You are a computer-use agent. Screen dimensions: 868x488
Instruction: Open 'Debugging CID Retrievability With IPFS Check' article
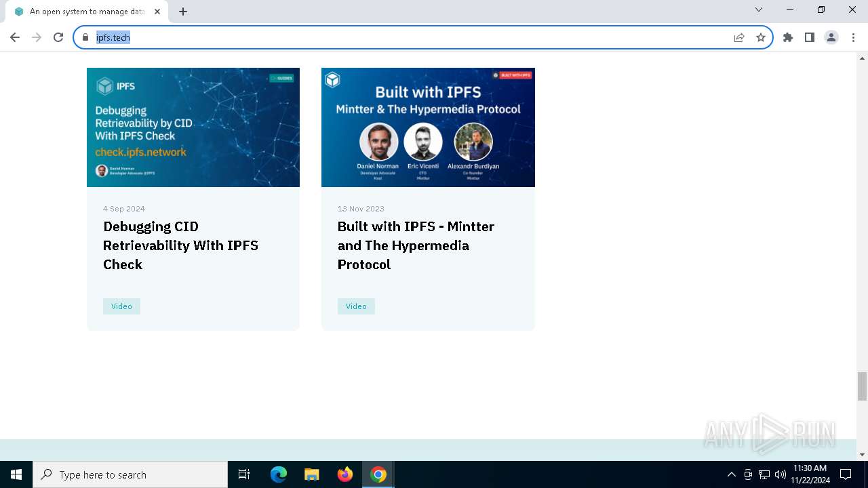point(180,245)
